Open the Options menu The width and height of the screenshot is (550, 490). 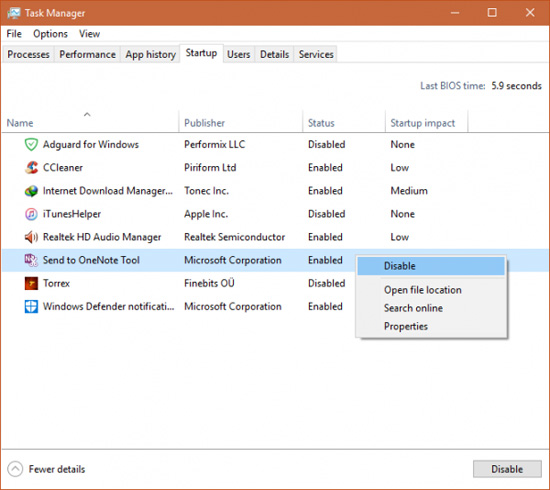coord(50,34)
